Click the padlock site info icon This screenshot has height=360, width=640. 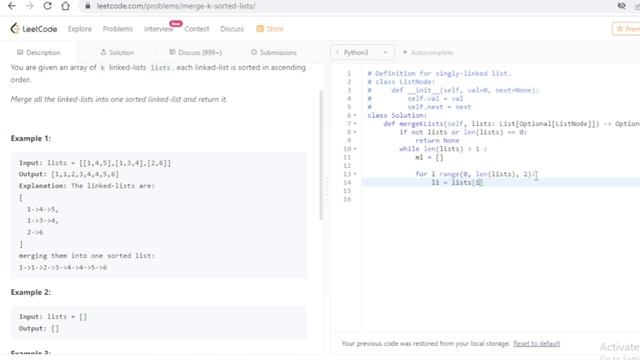tap(88, 6)
